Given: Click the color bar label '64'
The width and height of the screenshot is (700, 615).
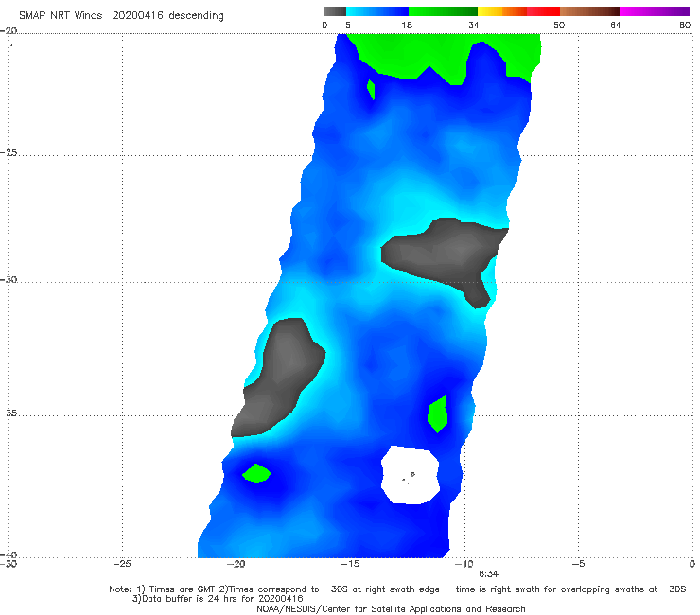Looking at the screenshot, I should click(616, 25).
